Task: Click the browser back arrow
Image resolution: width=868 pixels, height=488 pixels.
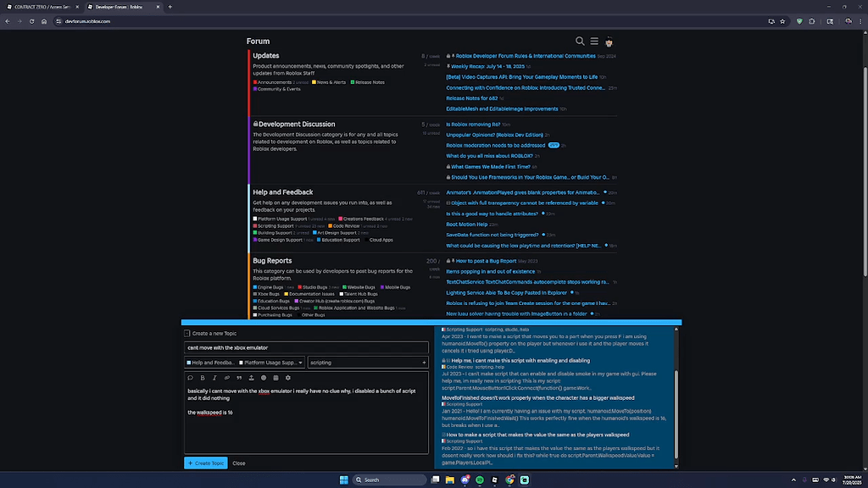Action: [8, 21]
